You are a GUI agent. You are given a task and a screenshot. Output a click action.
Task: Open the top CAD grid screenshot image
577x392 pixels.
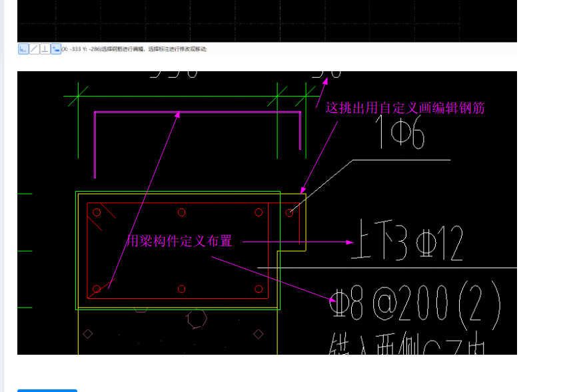[267, 27]
